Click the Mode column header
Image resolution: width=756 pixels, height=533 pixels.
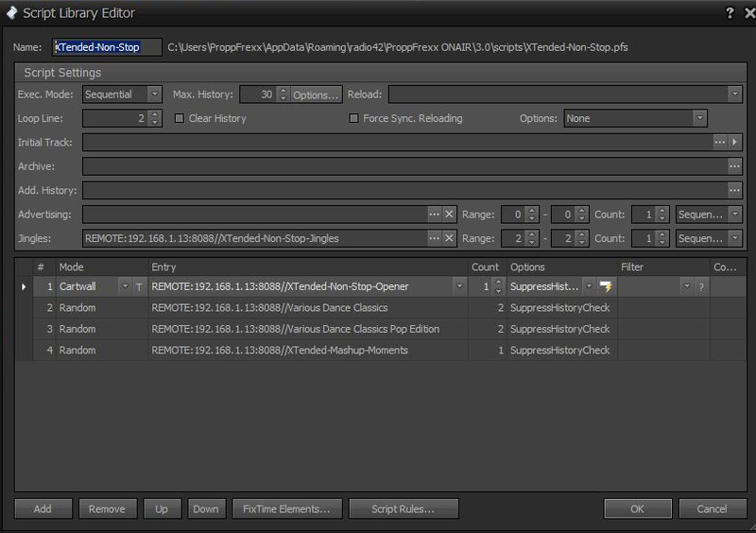[x=102, y=267]
